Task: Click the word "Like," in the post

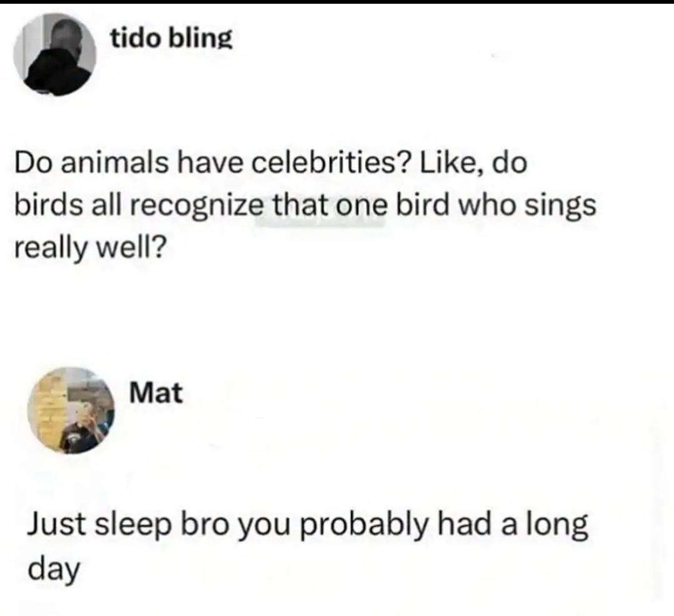Action: pyautogui.click(x=452, y=163)
